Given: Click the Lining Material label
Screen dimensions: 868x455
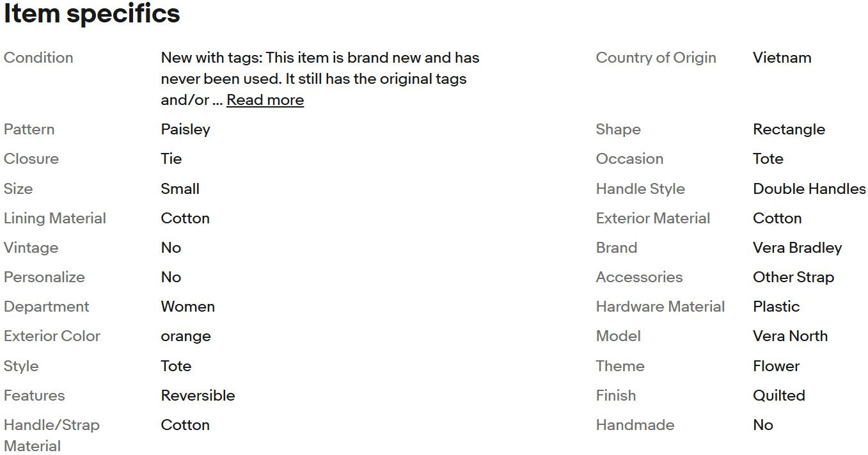Looking at the screenshot, I should coord(55,218).
